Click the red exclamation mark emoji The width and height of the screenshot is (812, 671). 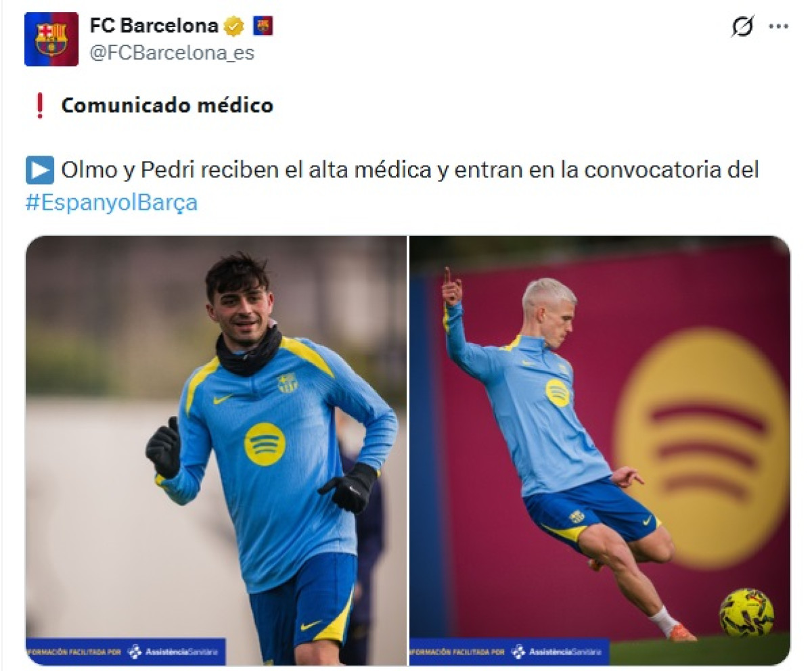click(39, 106)
